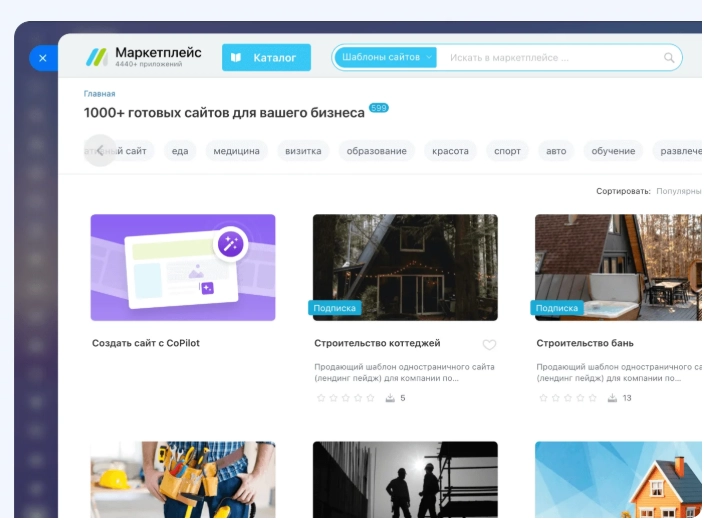Image resolution: width=717 pixels, height=532 pixels.
Task: Click installs icon under Строительство коттеджей
Action: (390, 398)
